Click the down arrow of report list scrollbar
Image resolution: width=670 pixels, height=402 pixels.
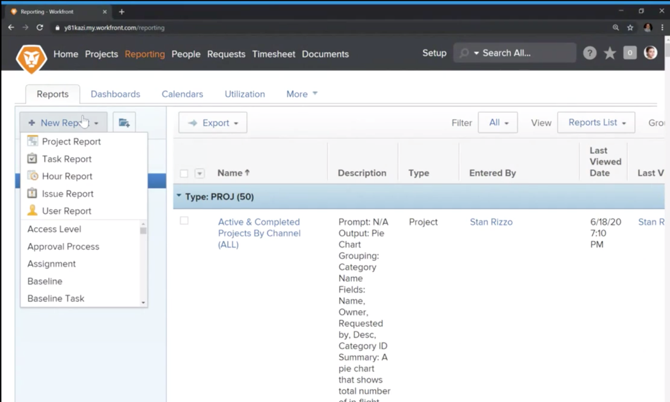143,302
